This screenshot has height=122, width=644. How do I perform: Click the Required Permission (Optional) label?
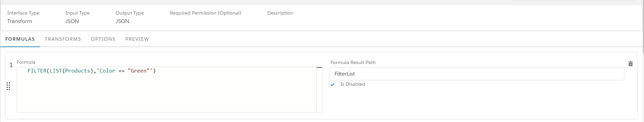[x=206, y=13]
